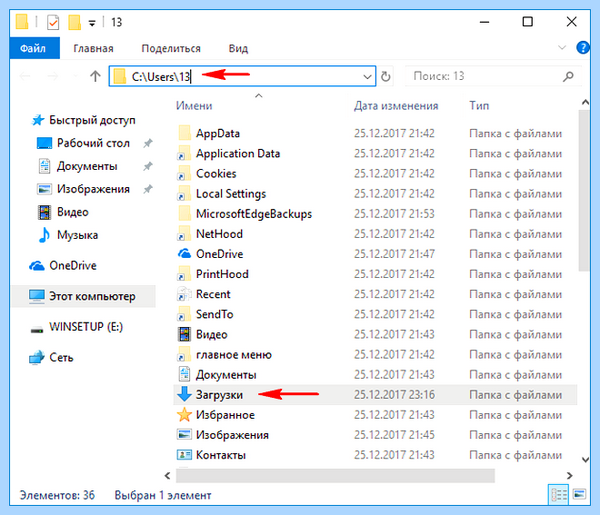Click the horizontal scroll right arrow

point(569,476)
